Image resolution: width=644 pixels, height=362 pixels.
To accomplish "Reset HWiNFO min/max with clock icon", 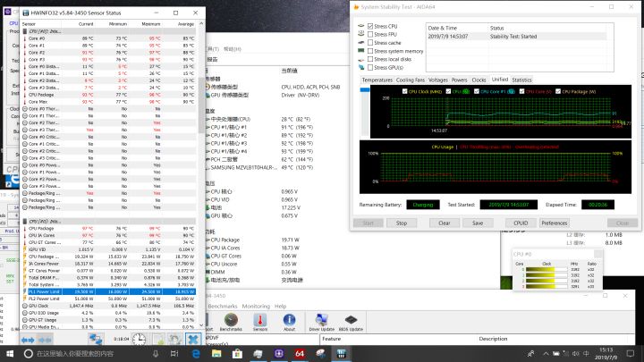I will [x=139, y=339].
